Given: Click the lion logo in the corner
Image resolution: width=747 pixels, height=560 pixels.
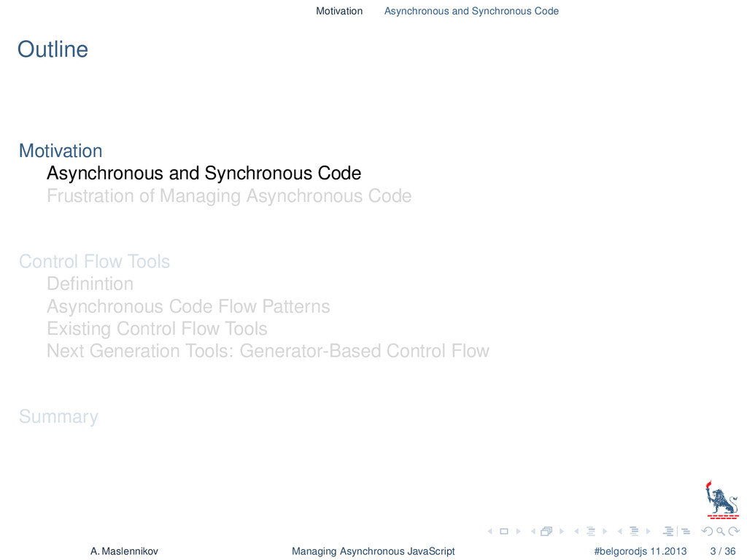Looking at the screenshot, I should (x=722, y=499).
